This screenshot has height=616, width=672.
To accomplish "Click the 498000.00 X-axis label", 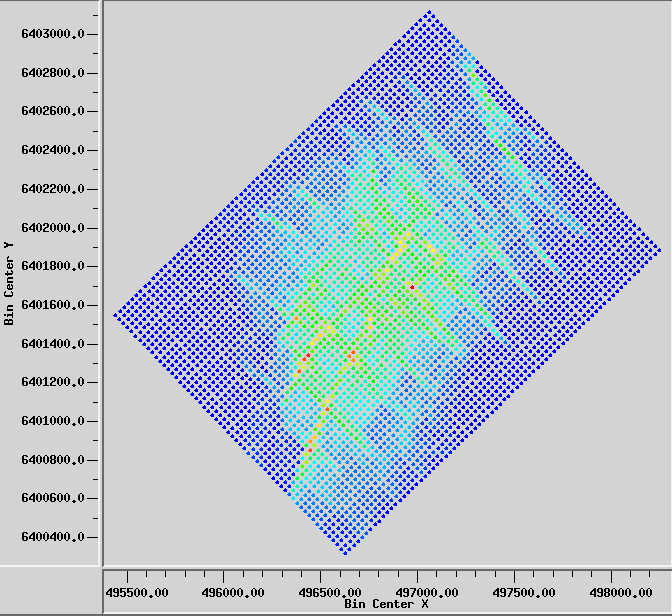I will click(x=621, y=593).
